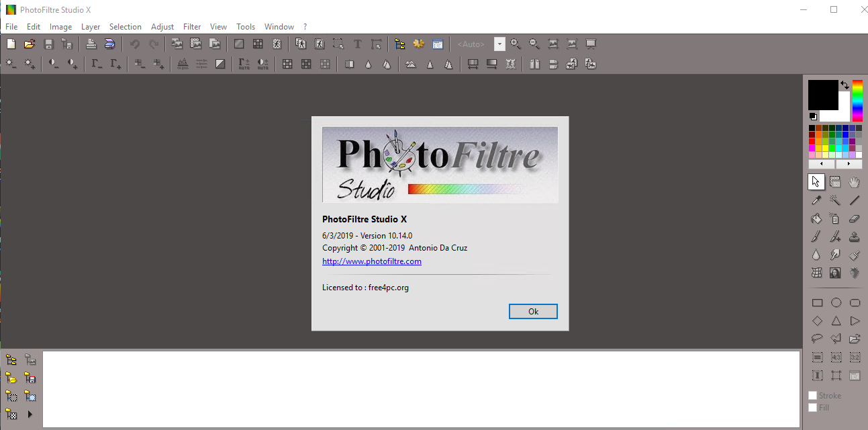
Task: Click the <Auto> zoom input field
Action: coord(473,44)
